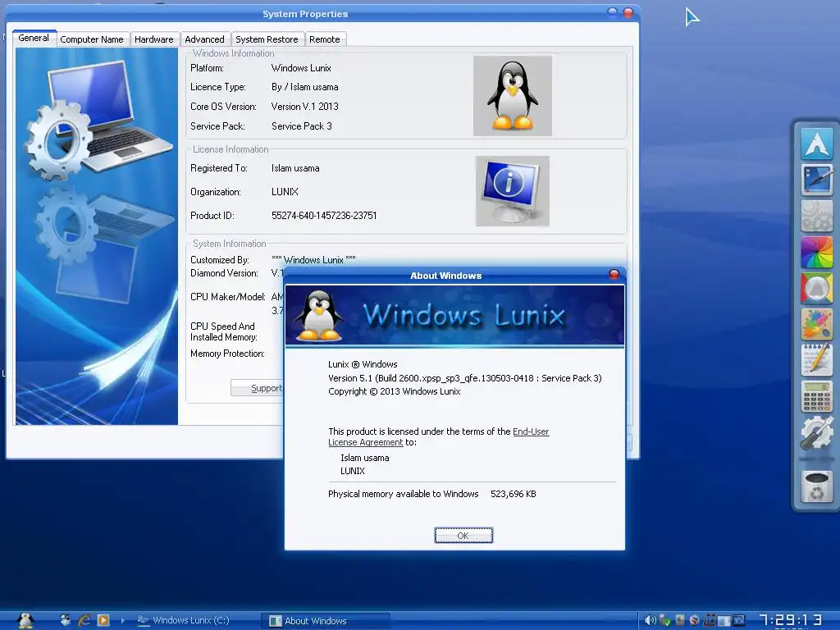Click the blue button on System Properties title bar

click(612, 11)
